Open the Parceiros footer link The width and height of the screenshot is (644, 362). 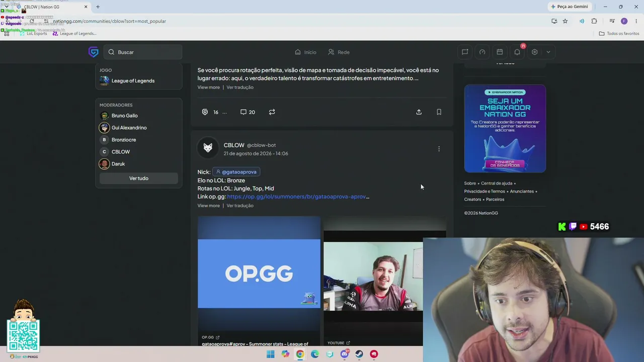click(x=495, y=200)
